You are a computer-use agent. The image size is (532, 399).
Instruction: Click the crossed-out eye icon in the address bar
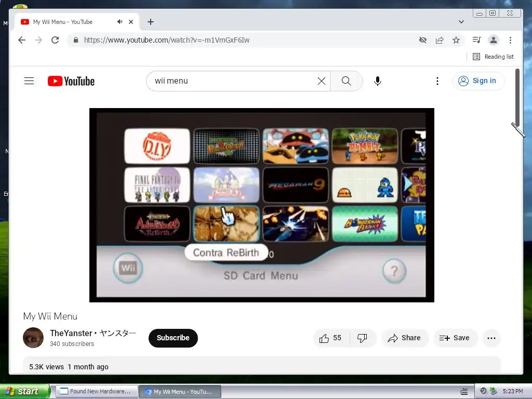click(x=423, y=40)
